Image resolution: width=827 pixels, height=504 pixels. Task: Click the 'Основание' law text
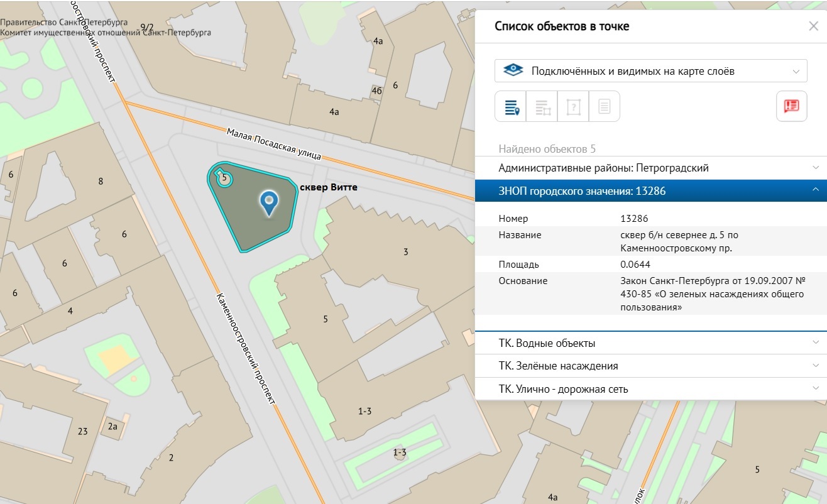click(x=713, y=294)
